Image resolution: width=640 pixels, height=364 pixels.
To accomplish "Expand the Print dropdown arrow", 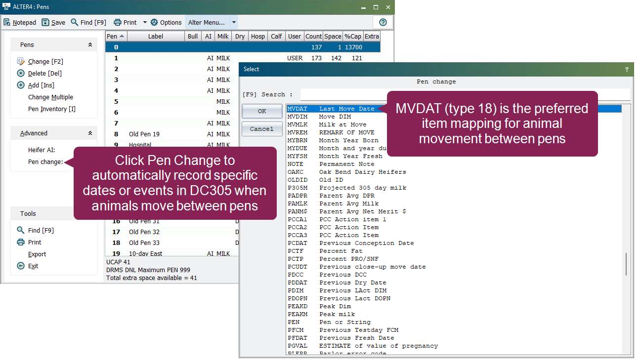I will tap(145, 22).
